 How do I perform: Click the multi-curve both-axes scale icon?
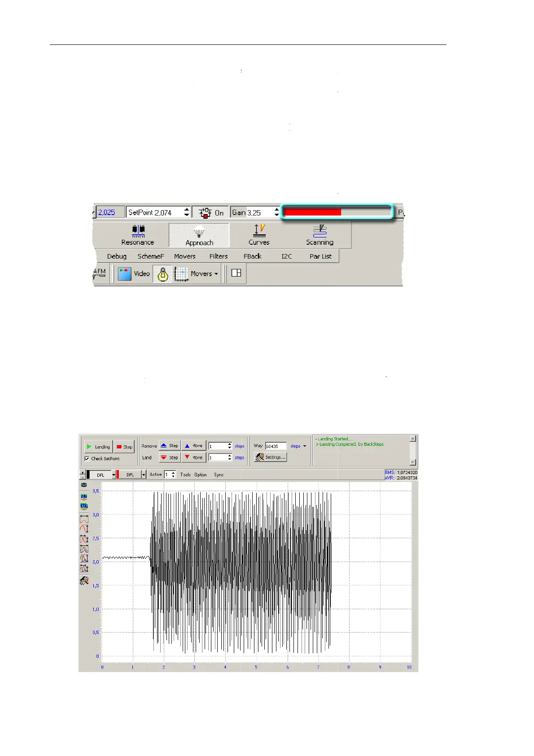[84, 568]
